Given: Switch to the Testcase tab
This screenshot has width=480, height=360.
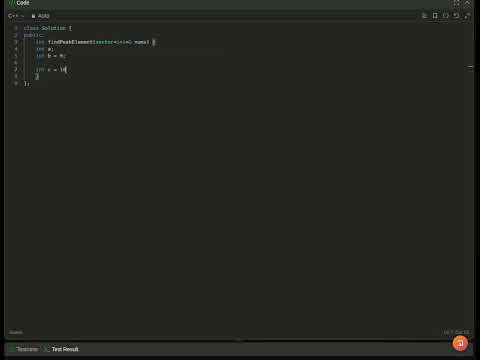Looking at the screenshot, I should (x=23, y=349).
